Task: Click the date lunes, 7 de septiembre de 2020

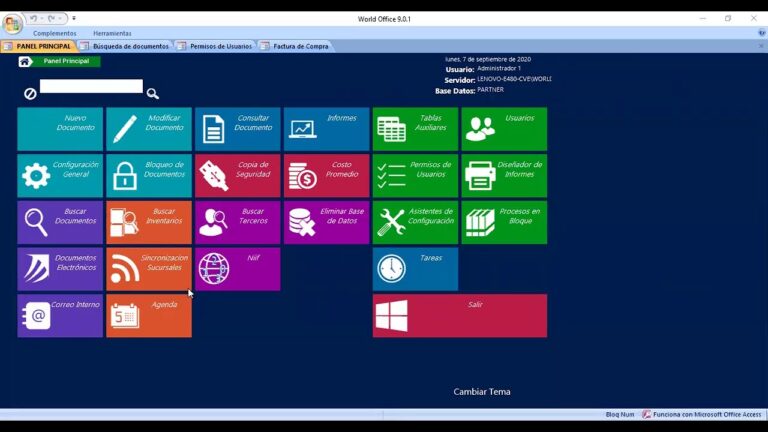Action: point(488,59)
